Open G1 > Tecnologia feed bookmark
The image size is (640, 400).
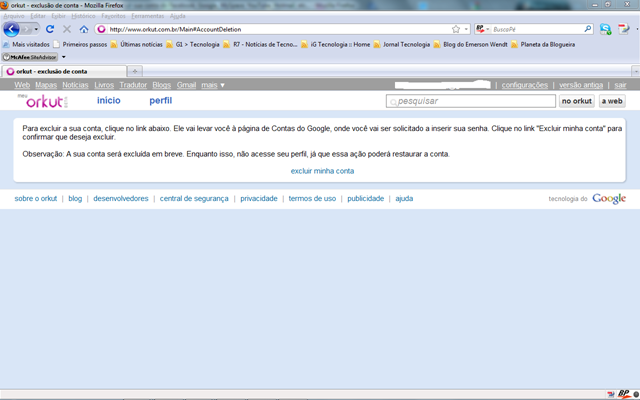(193, 44)
